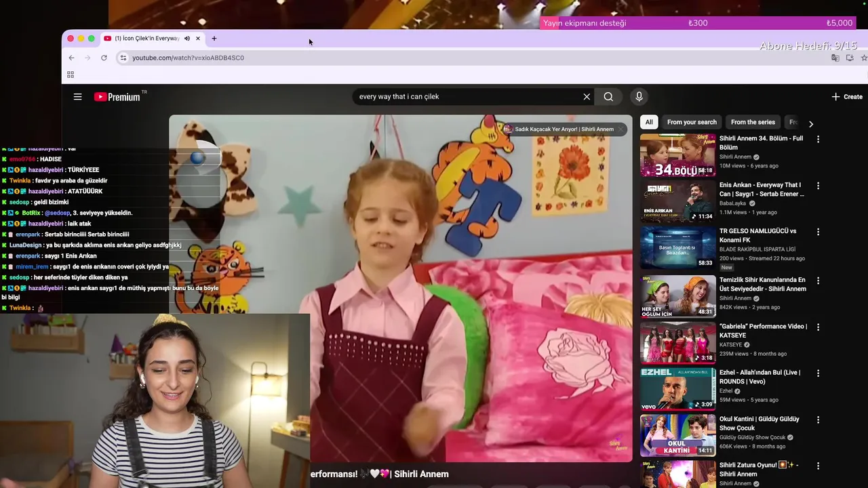Mute the tab via speaker icon

pyautogui.click(x=187, y=39)
